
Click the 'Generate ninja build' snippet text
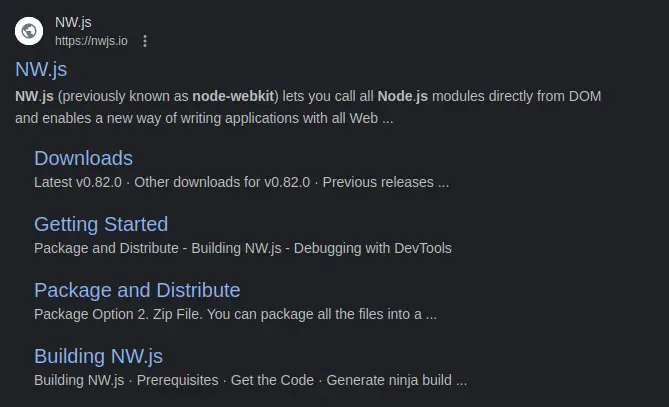coord(389,380)
